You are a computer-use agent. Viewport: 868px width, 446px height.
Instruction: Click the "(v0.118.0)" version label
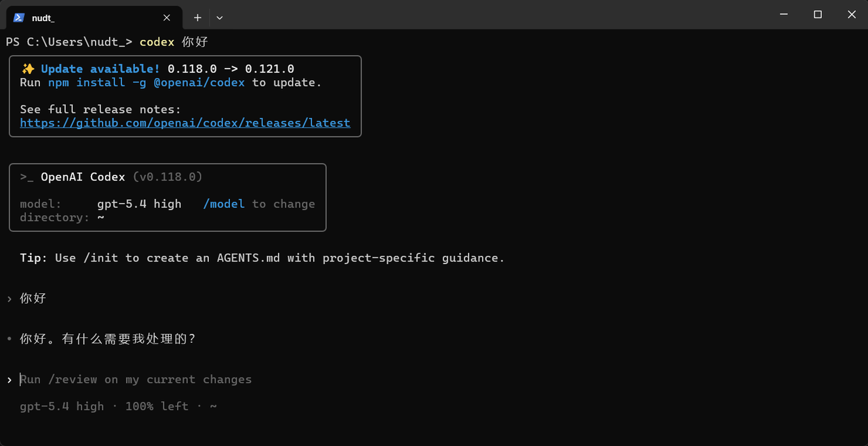[167, 176]
